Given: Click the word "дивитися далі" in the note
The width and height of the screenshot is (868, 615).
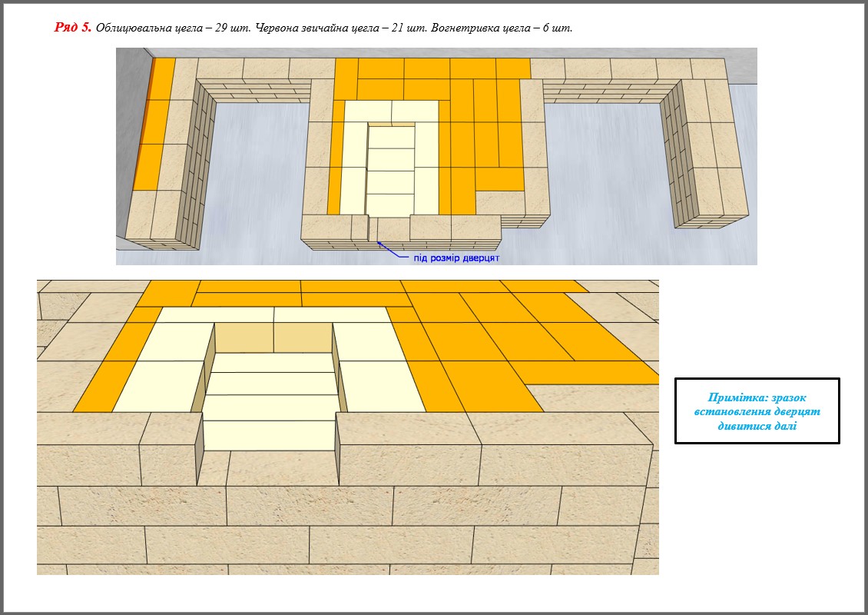Looking at the screenshot, I should (x=757, y=425).
